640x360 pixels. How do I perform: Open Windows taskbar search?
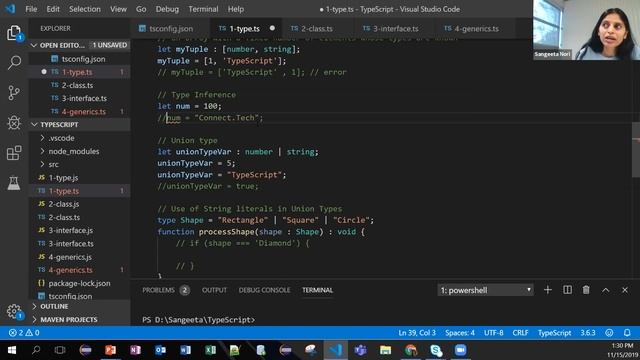36,350
